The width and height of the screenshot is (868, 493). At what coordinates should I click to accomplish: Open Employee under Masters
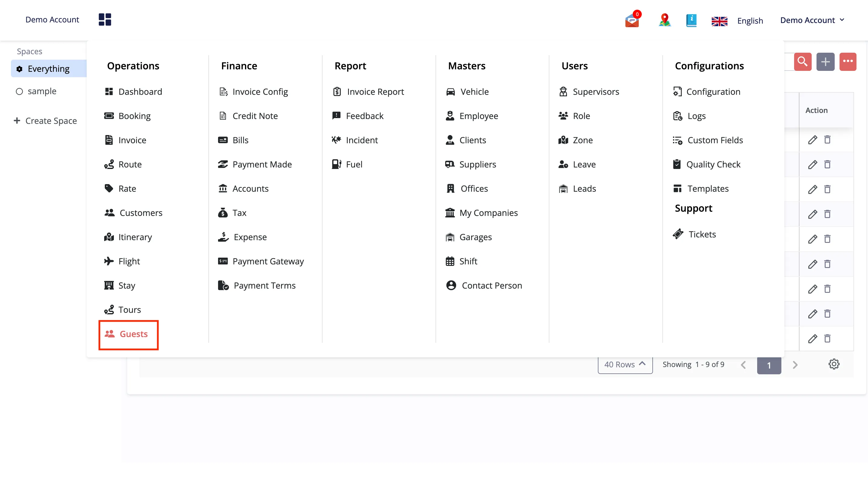(x=472, y=116)
